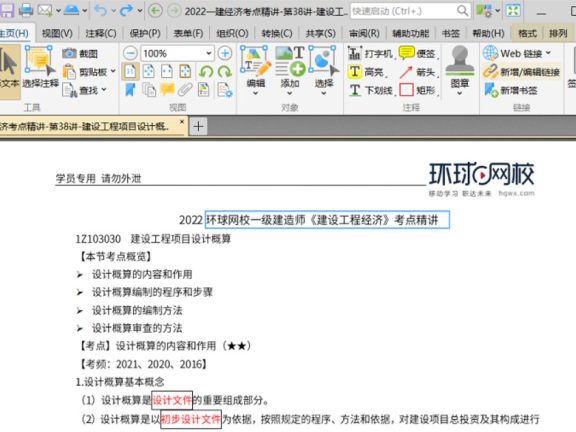Click the forward navigation arrow
This screenshot has height=432, width=576.
pyautogui.click(x=174, y=11)
